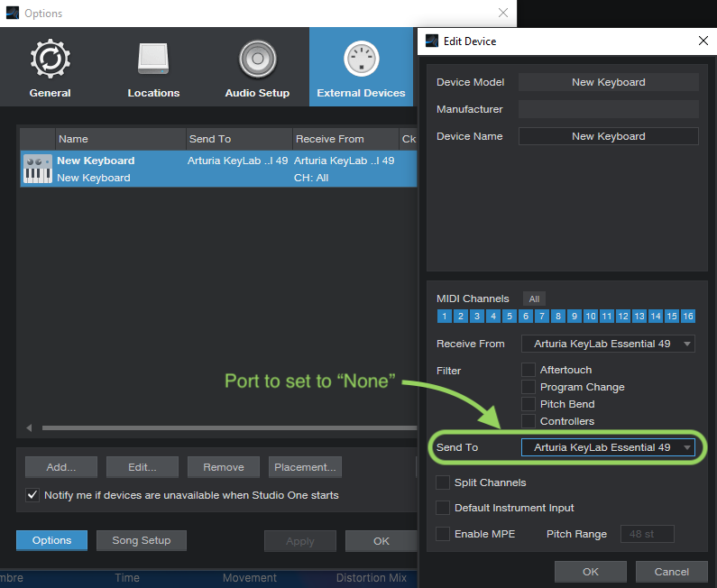
Task: Open the Send To port dropdown
Action: pyautogui.click(x=608, y=447)
